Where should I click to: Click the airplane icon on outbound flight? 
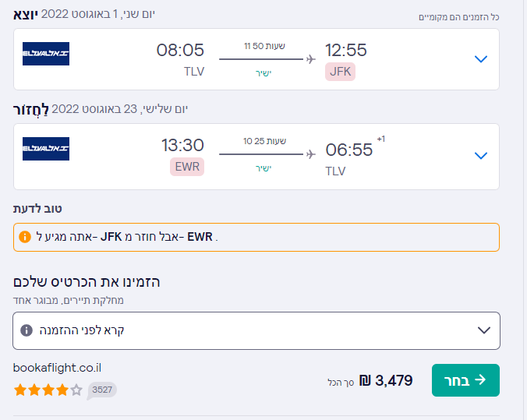click(311, 58)
